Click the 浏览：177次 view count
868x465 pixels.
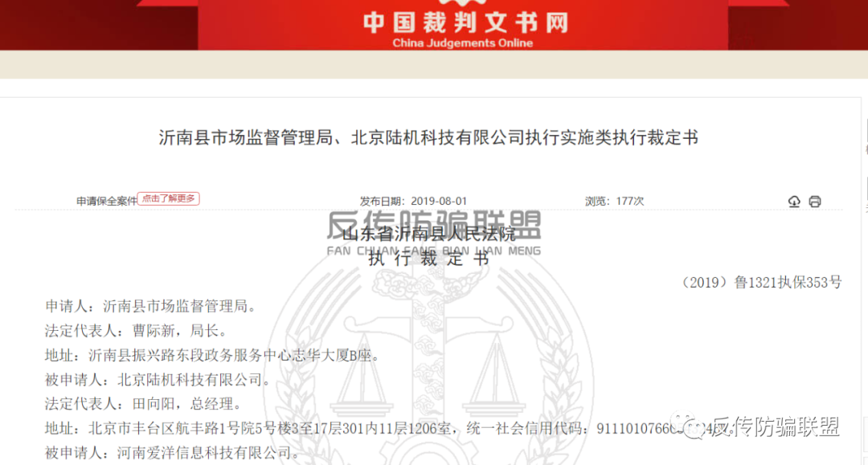[x=615, y=202]
